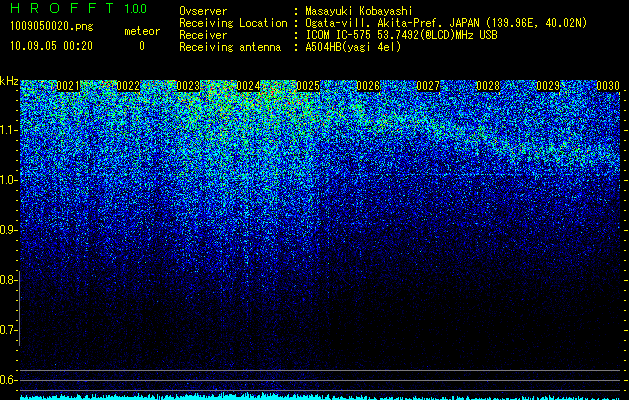Click the A504HB(yagi 4el) antenna text
The width and height of the screenshot is (629, 400).
click(x=353, y=47)
